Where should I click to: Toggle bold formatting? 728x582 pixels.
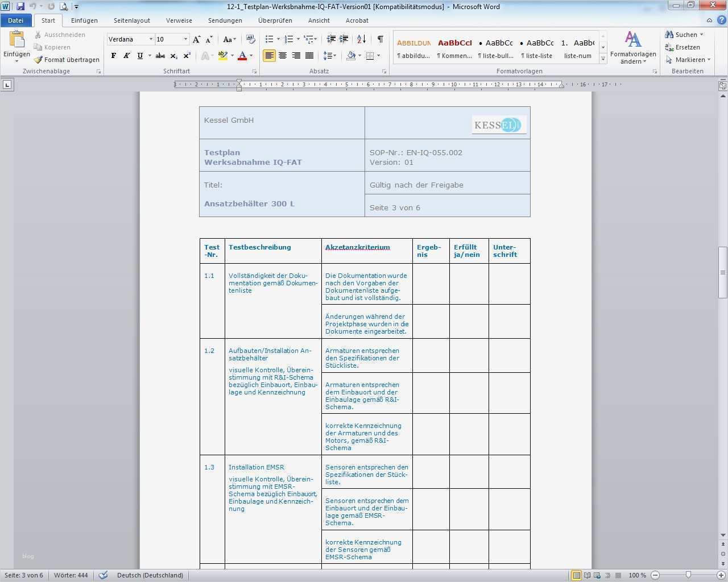coord(114,56)
